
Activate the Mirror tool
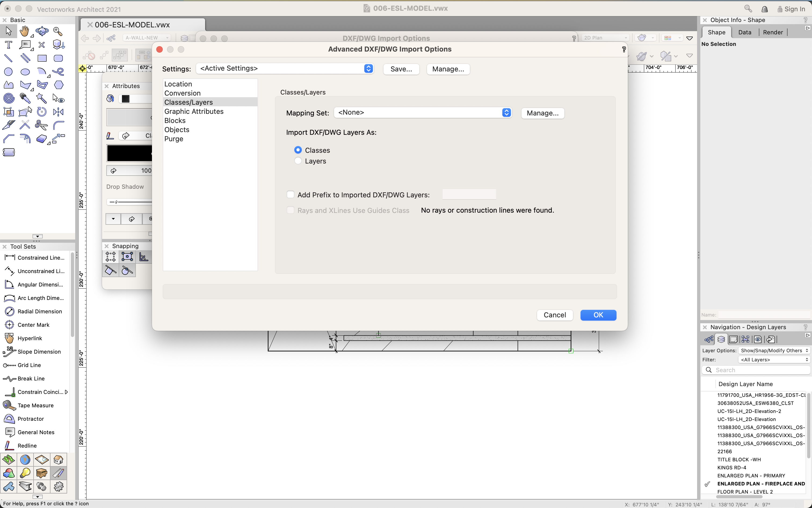pyautogui.click(x=58, y=112)
